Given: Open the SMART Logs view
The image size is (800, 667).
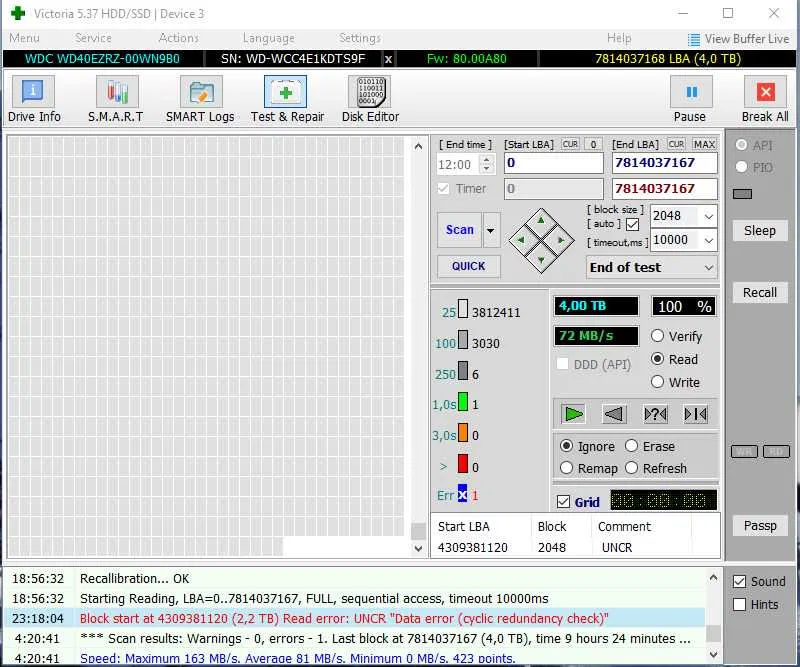Looking at the screenshot, I should pyautogui.click(x=200, y=100).
